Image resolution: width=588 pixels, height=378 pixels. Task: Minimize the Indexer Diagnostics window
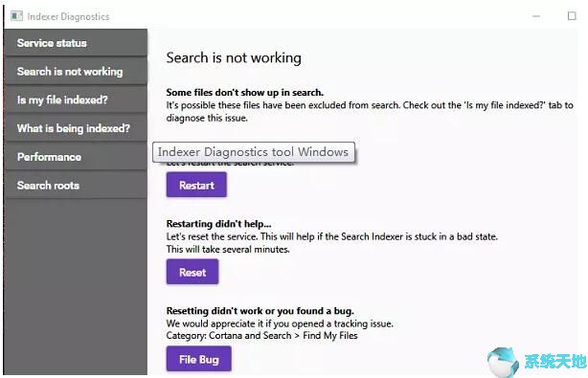tap(536, 16)
